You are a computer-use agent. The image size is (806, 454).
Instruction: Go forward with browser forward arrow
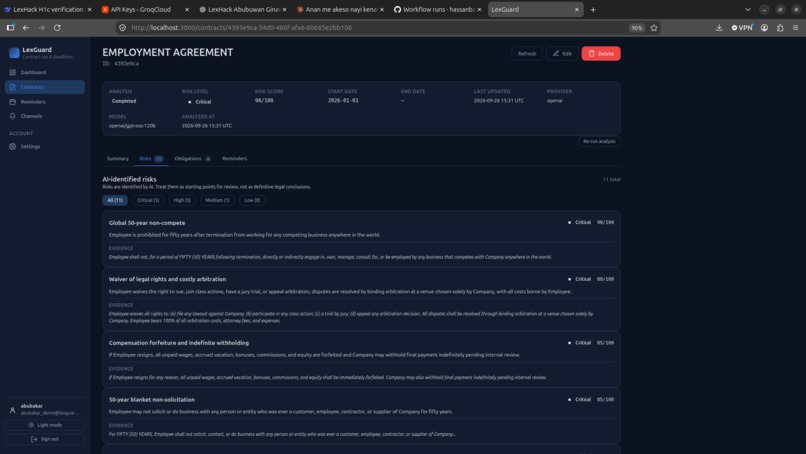pos(42,28)
